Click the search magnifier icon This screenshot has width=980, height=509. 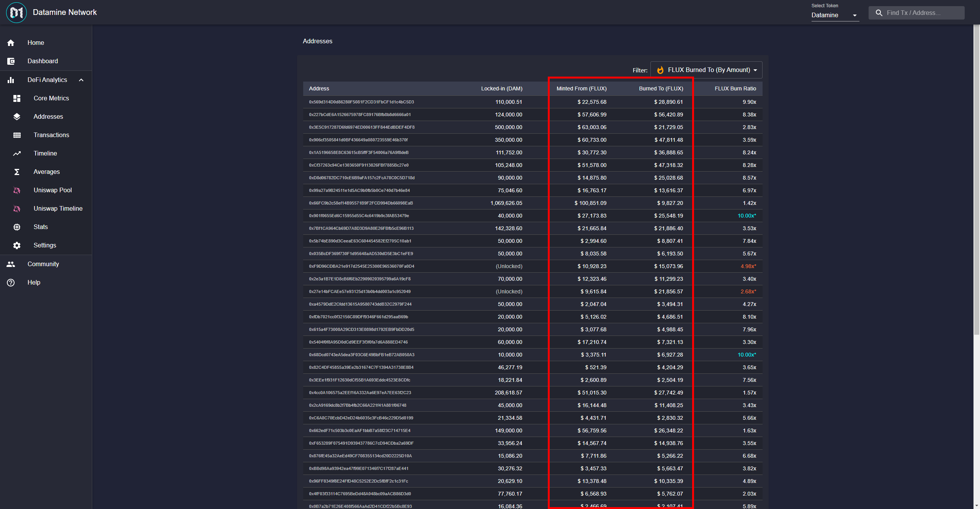point(879,13)
